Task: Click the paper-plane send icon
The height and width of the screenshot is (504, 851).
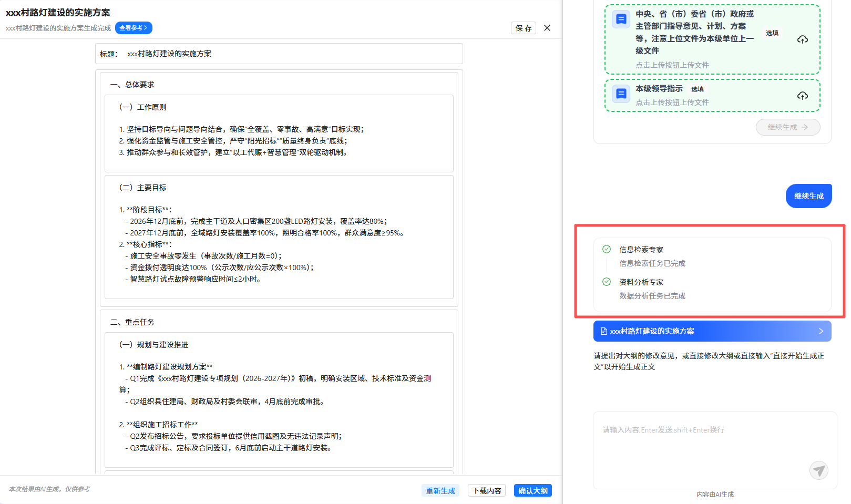Action: click(x=818, y=470)
